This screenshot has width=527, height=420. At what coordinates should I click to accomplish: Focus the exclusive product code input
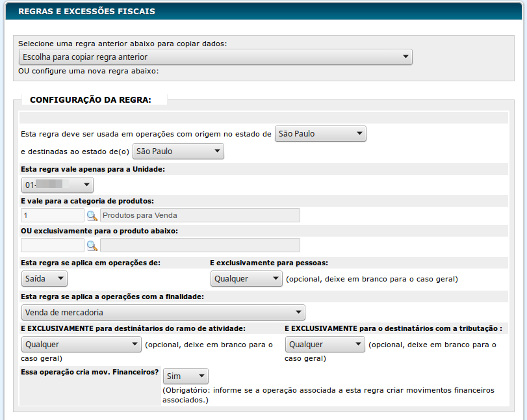coord(52,245)
